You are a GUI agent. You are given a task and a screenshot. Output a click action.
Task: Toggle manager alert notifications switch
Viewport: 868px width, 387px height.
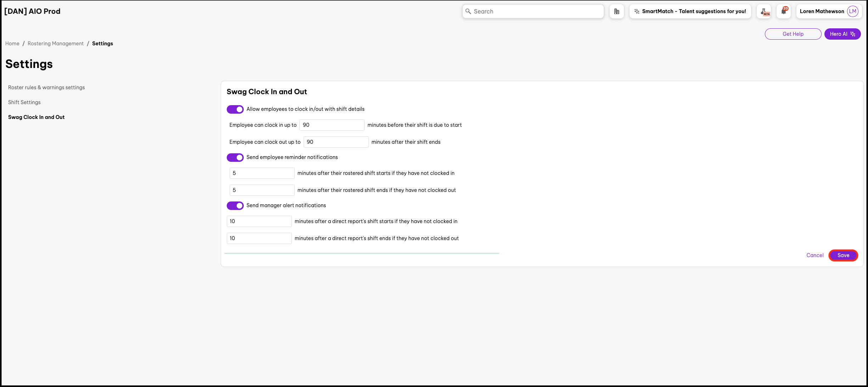click(235, 206)
